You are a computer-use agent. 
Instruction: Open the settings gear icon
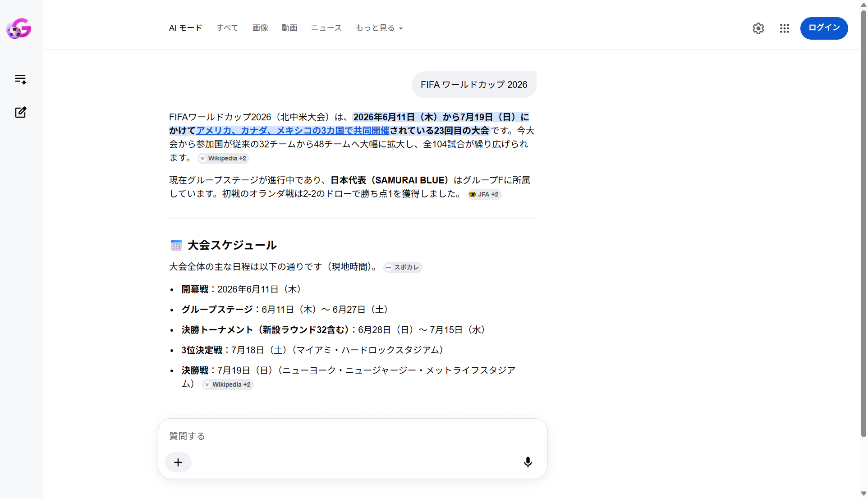758,28
